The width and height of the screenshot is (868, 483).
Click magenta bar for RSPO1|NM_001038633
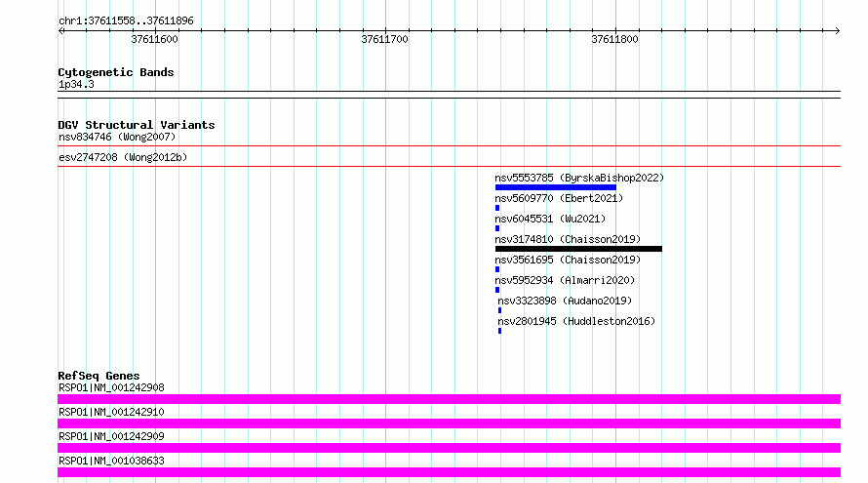click(x=449, y=472)
